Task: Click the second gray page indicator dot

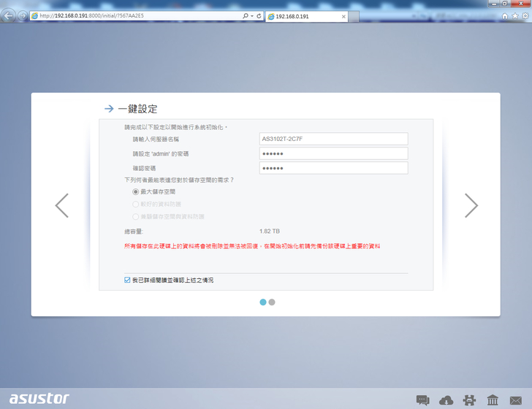Action: click(x=272, y=302)
